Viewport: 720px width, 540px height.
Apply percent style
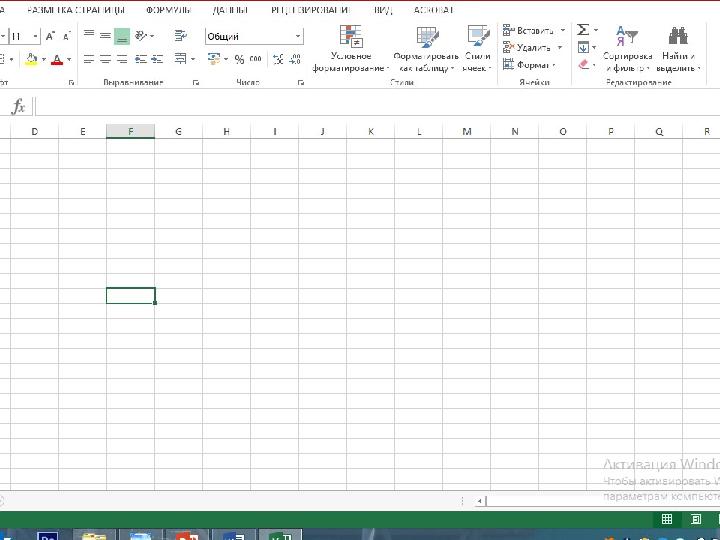(x=239, y=59)
